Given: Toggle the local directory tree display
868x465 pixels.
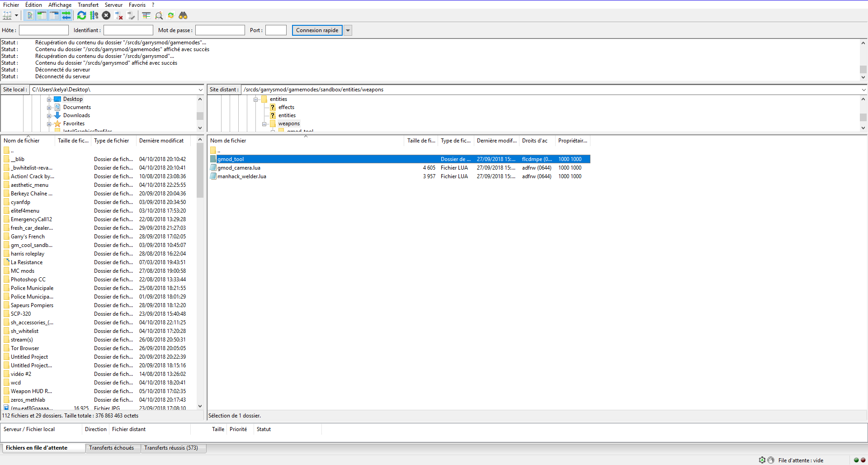Looking at the screenshot, I should 42,15.
